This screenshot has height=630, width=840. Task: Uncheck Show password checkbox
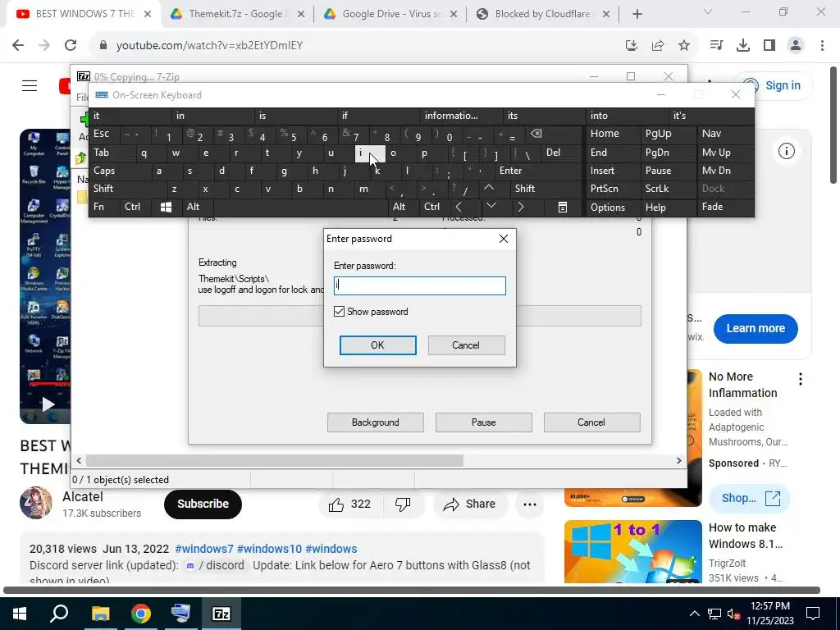[x=339, y=311]
